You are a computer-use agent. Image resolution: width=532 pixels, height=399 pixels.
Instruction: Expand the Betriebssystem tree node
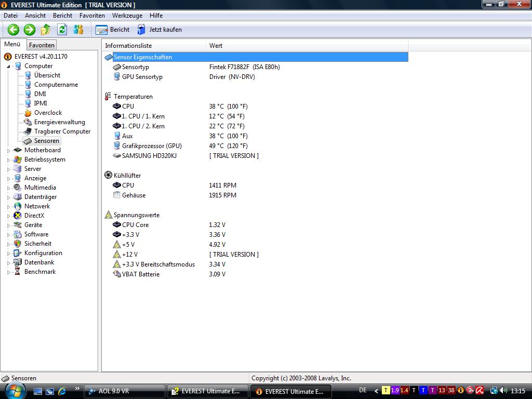point(9,160)
